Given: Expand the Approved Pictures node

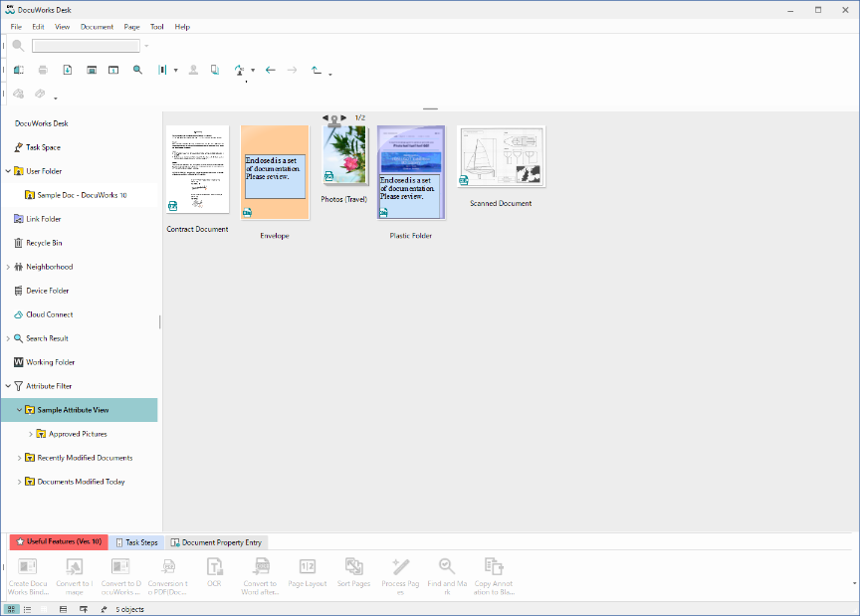Looking at the screenshot, I should [x=30, y=434].
